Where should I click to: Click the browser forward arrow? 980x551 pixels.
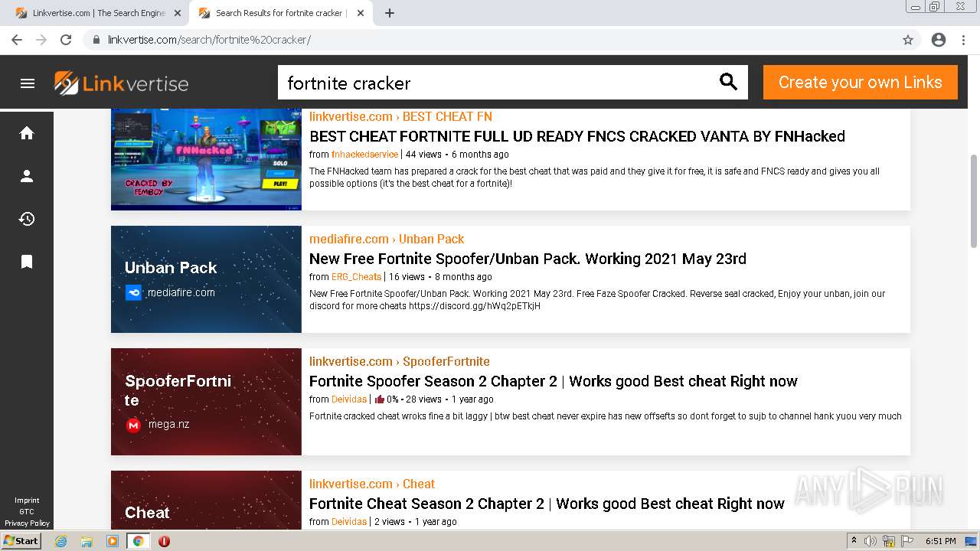click(41, 40)
